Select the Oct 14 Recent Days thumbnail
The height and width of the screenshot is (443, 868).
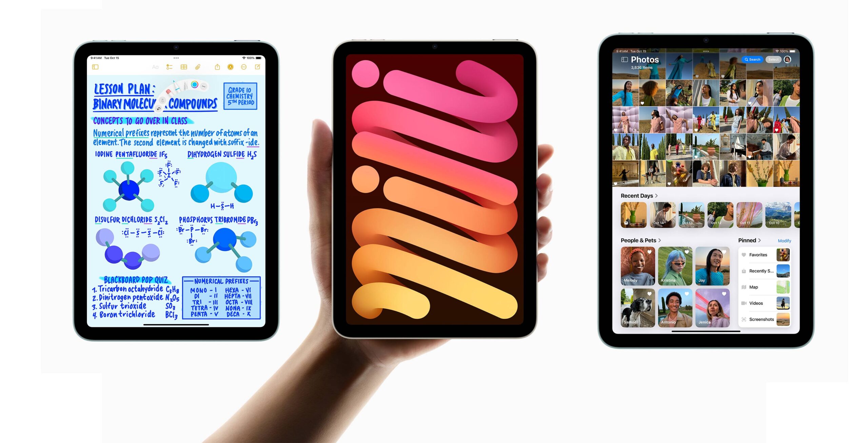pyautogui.click(x=659, y=218)
